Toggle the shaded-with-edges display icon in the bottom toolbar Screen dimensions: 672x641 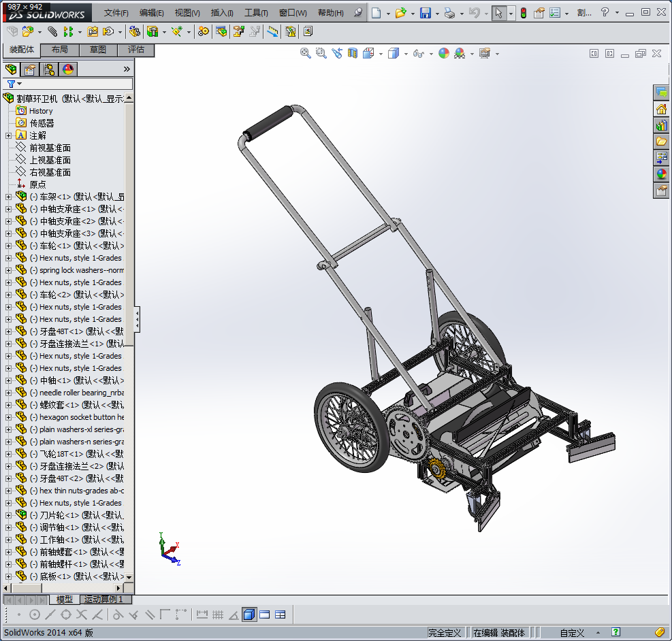(249, 615)
